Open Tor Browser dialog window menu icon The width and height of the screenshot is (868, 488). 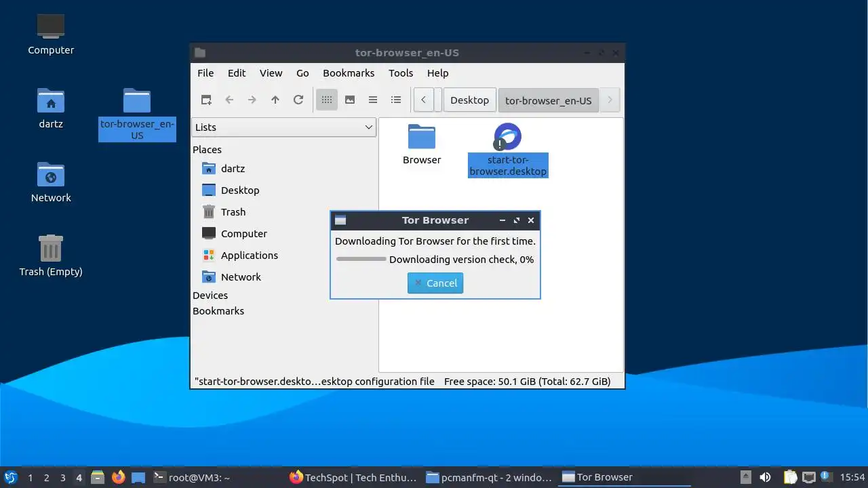coord(340,220)
